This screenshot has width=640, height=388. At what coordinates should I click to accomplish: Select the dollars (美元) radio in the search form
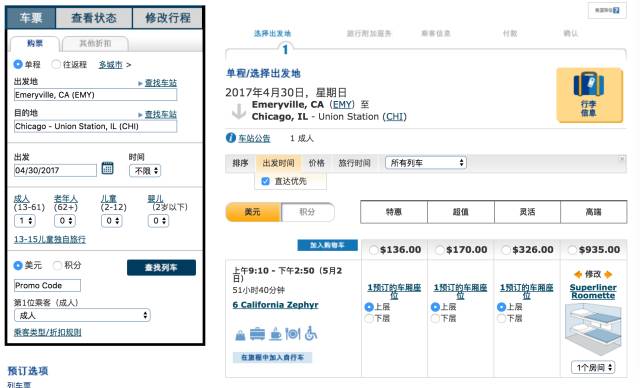pos(18,265)
